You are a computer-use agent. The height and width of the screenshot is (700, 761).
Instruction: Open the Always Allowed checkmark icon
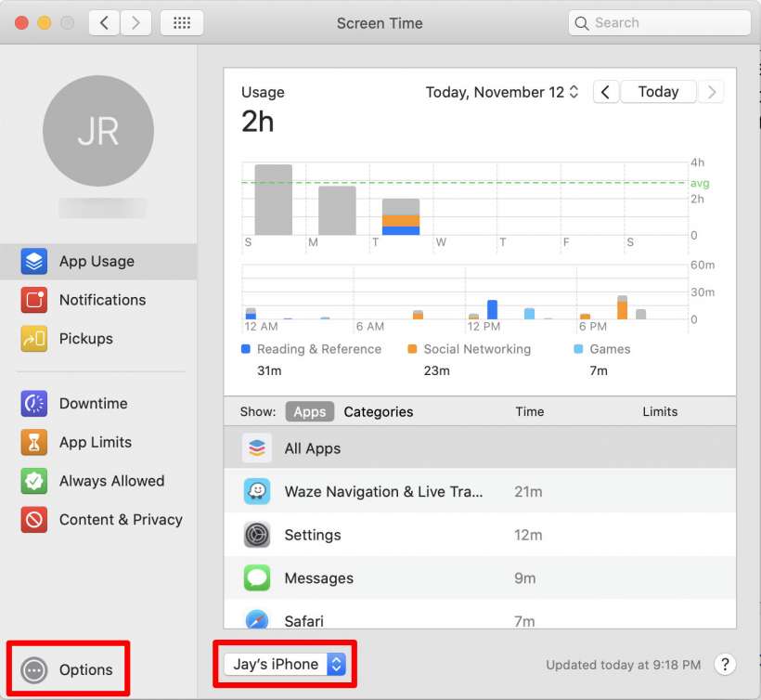tap(34, 481)
